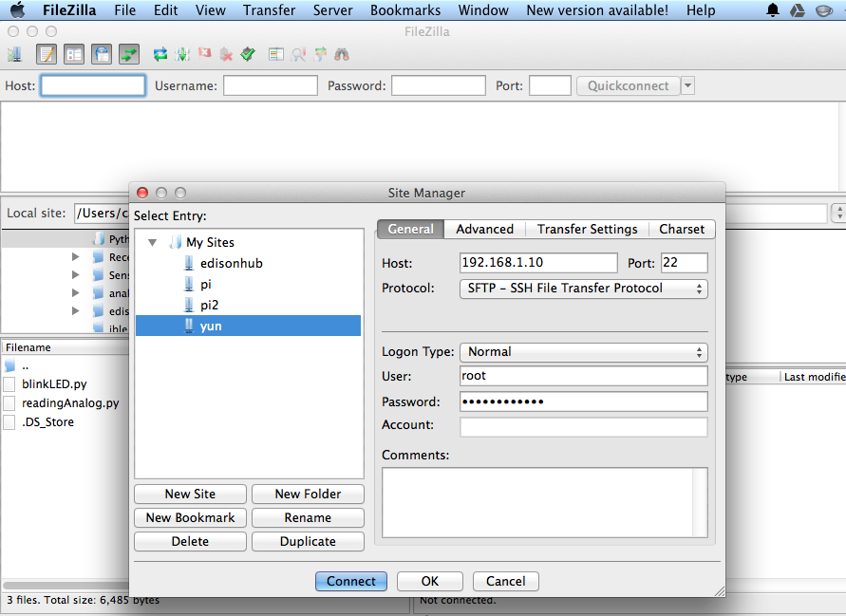The height and width of the screenshot is (616, 846).
Task: Select the readingAnalog.py file
Action: [x=70, y=403]
